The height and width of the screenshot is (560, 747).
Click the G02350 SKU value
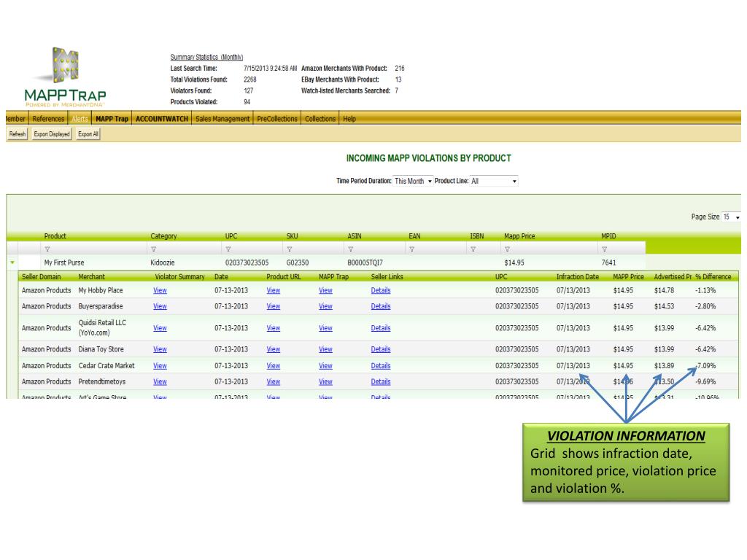[x=298, y=262]
